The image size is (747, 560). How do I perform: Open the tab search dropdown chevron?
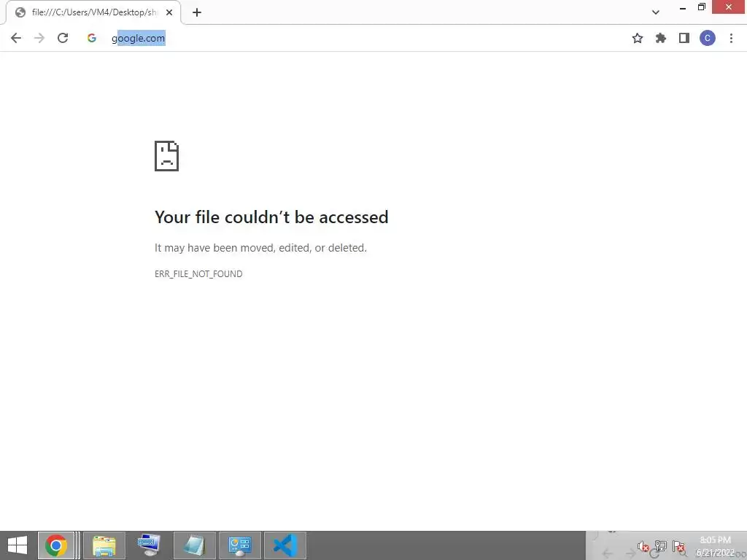(656, 12)
